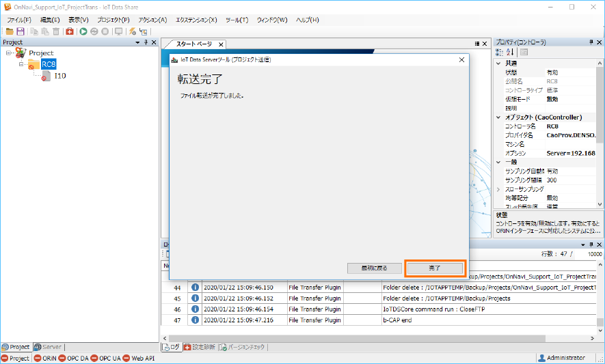605x364 pixels.
Task: Select the I10 item in project tree
Action: [x=60, y=76]
